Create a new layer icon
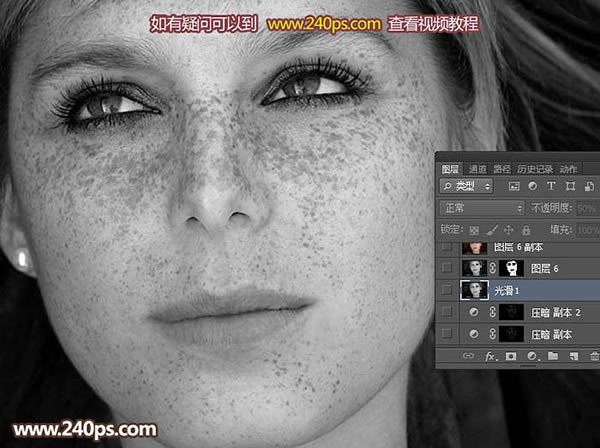600x448 pixels. pyautogui.click(x=574, y=356)
